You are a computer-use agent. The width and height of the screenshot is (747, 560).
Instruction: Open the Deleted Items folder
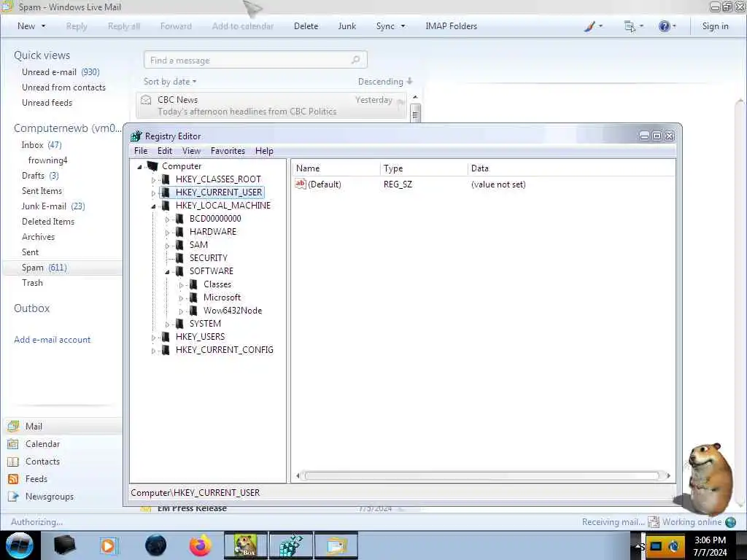point(48,222)
